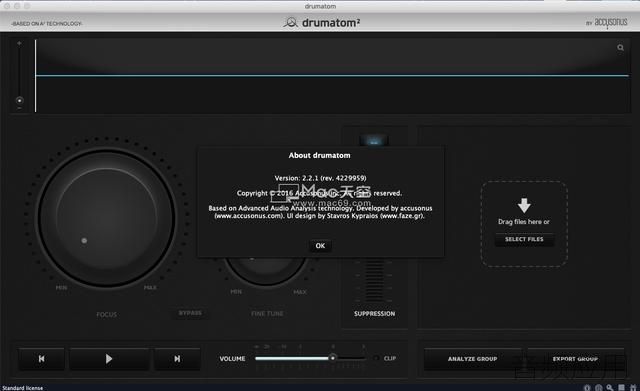Click the 'Version: 2.2.1' text line
Screen dimensions: 640x391
coord(320,178)
